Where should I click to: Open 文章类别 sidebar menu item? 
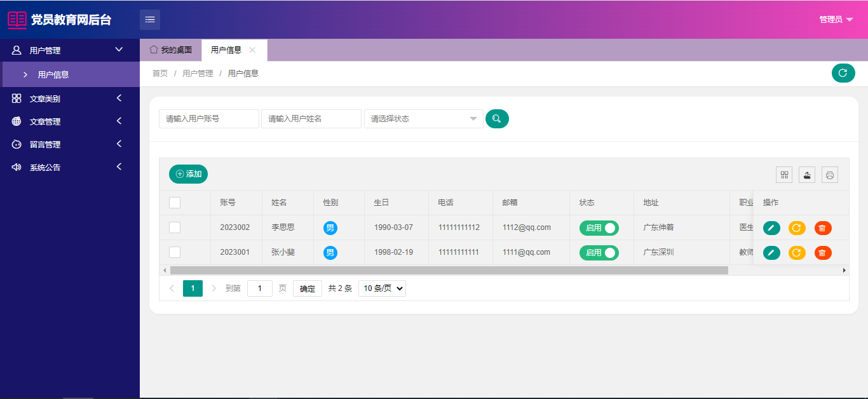tap(70, 98)
